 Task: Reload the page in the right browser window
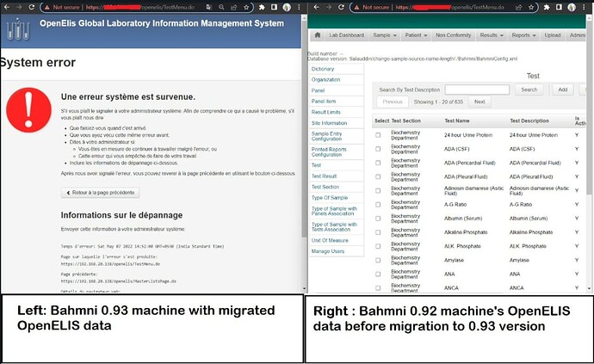point(341,7)
